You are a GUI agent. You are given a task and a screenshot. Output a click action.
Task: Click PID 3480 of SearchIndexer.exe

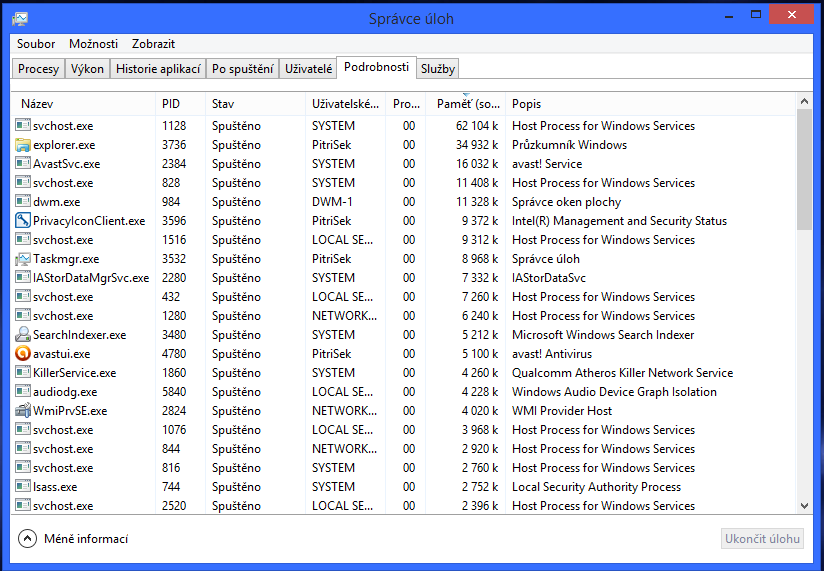pyautogui.click(x=174, y=335)
